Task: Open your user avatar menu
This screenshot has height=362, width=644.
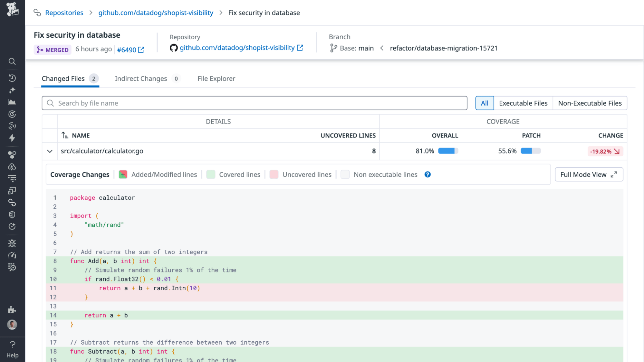Action: 12,325
